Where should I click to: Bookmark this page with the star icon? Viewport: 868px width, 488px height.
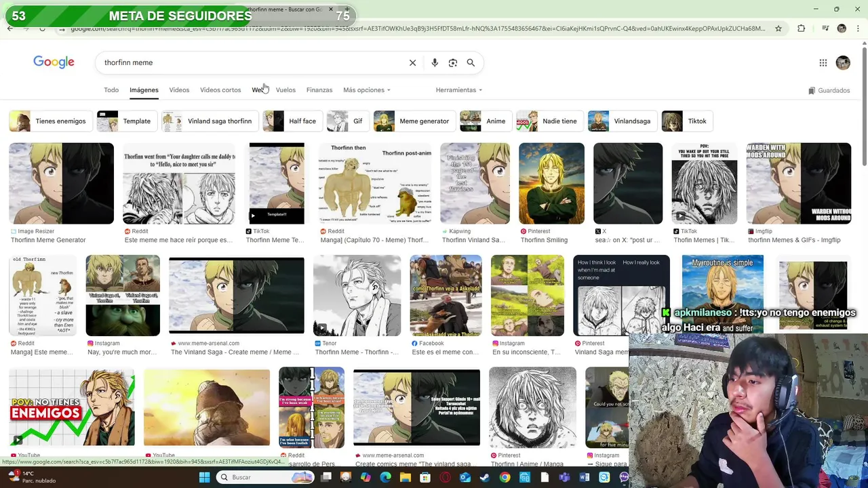pos(778,28)
